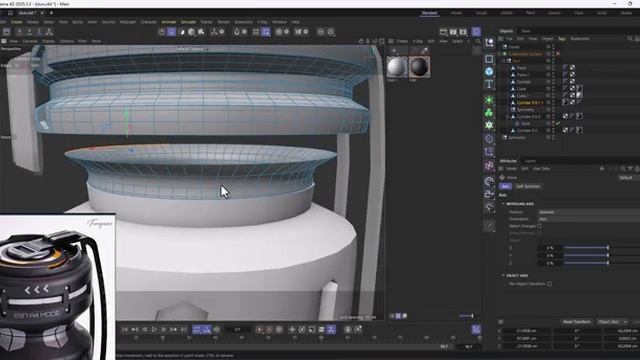Click the current frame field in timeline bar

(x=238, y=329)
